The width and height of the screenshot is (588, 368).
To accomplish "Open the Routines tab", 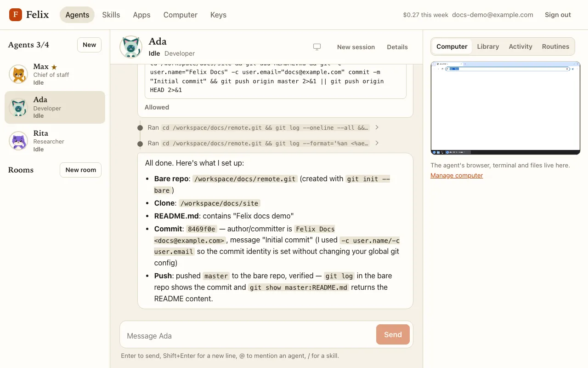I will [x=555, y=46].
